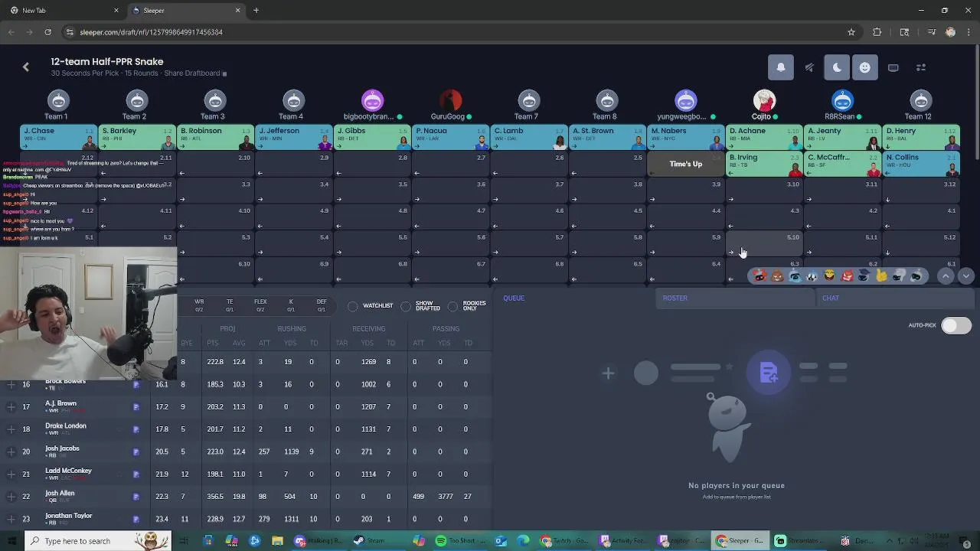Toggle dark mode moon icon

(837, 67)
